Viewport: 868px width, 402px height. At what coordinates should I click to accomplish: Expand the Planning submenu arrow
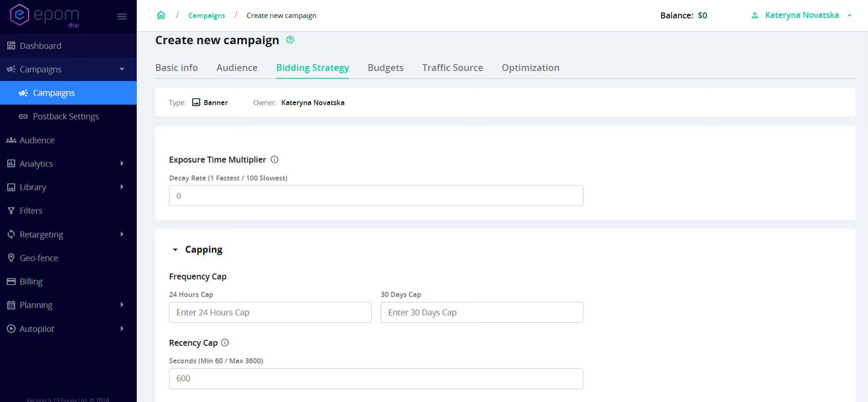122,305
